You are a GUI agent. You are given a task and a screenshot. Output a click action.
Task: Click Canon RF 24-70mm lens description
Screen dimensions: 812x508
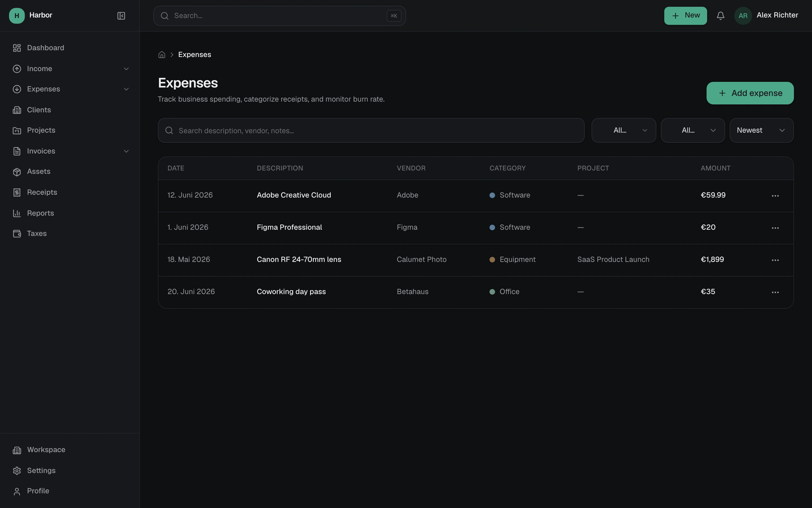299,260
